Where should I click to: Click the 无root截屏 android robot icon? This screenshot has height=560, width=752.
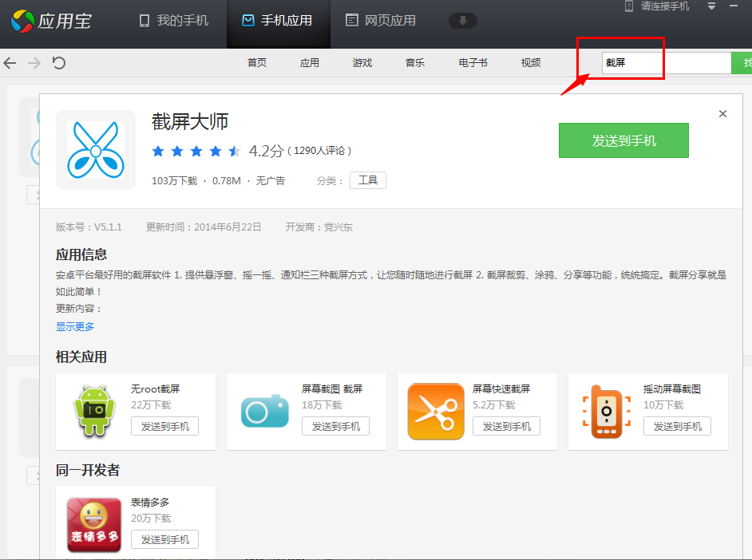point(95,411)
